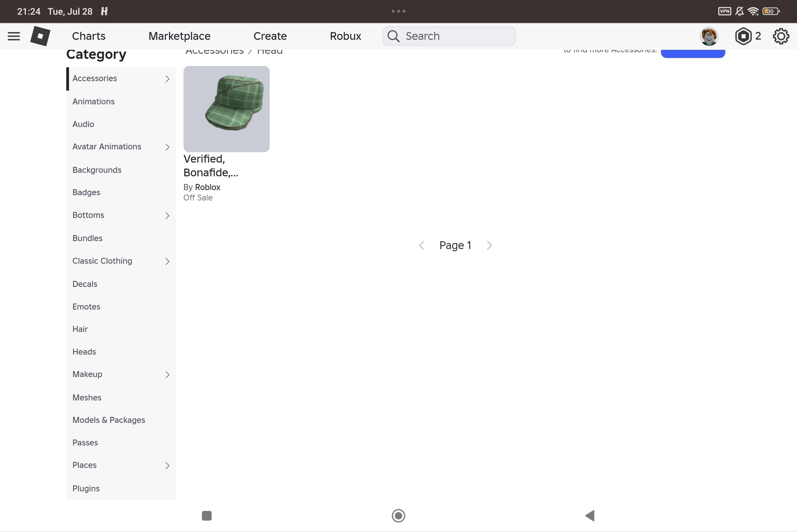Image resolution: width=797 pixels, height=532 pixels.
Task: Tap the VPN status icon
Action: (x=724, y=11)
